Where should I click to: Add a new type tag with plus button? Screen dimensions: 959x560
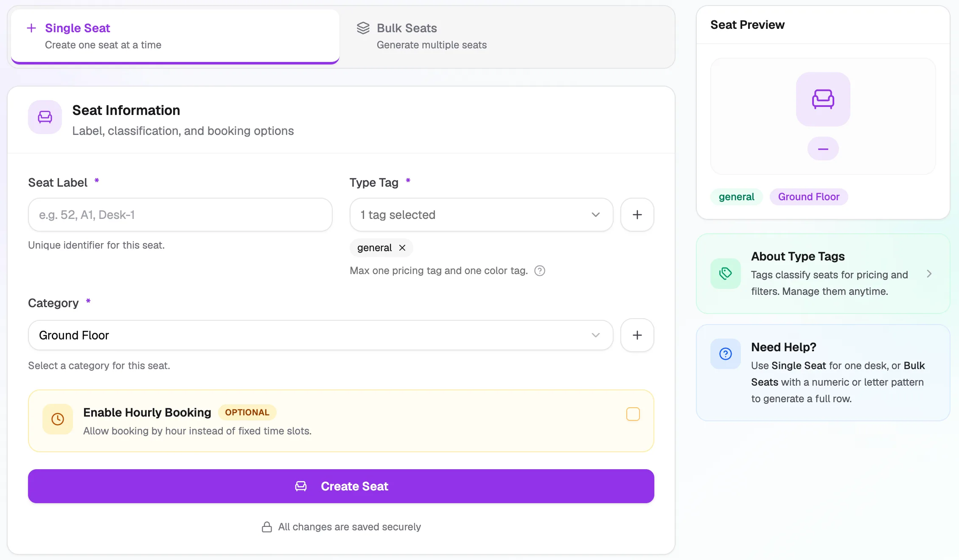(637, 215)
